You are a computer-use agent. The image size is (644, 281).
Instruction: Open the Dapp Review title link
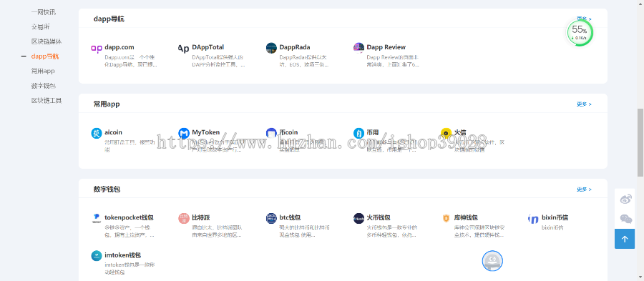coord(386,47)
